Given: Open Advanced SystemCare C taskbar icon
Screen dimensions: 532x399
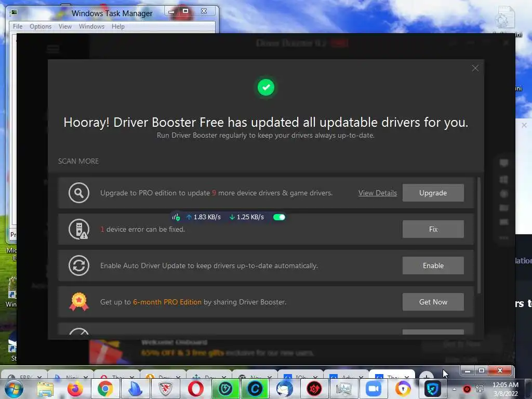Looking at the screenshot, I should [x=255, y=389].
